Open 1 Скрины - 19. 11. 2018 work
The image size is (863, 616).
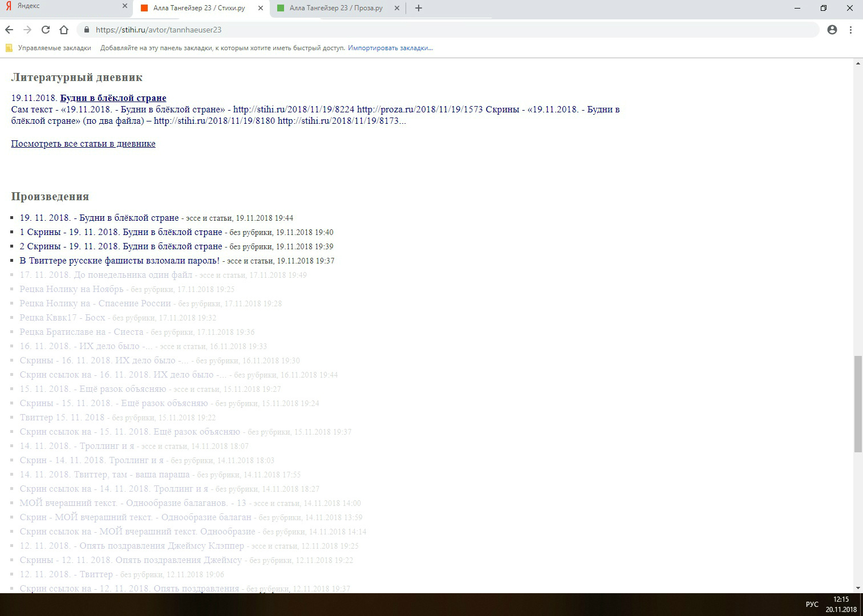(x=120, y=232)
